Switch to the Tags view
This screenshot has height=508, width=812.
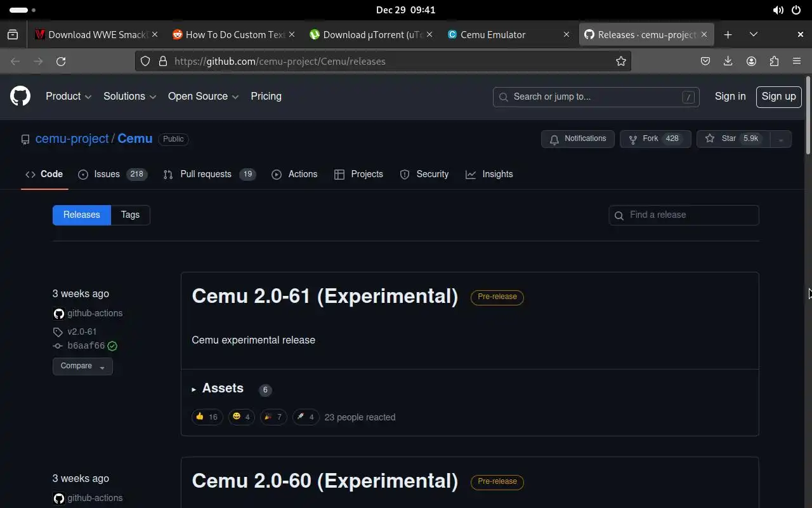coord(130,215)
